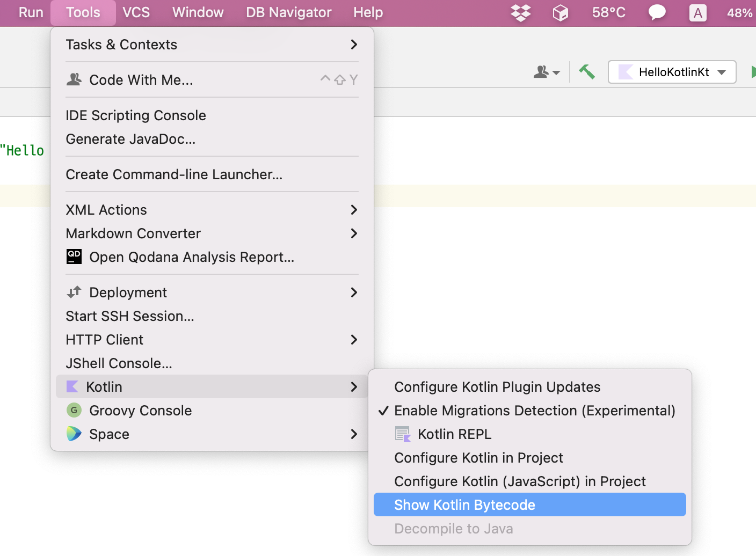Toggle Enable Migrations Detection (Experimental)
This screenshot has height=556, width=756.
pos(530,410)
